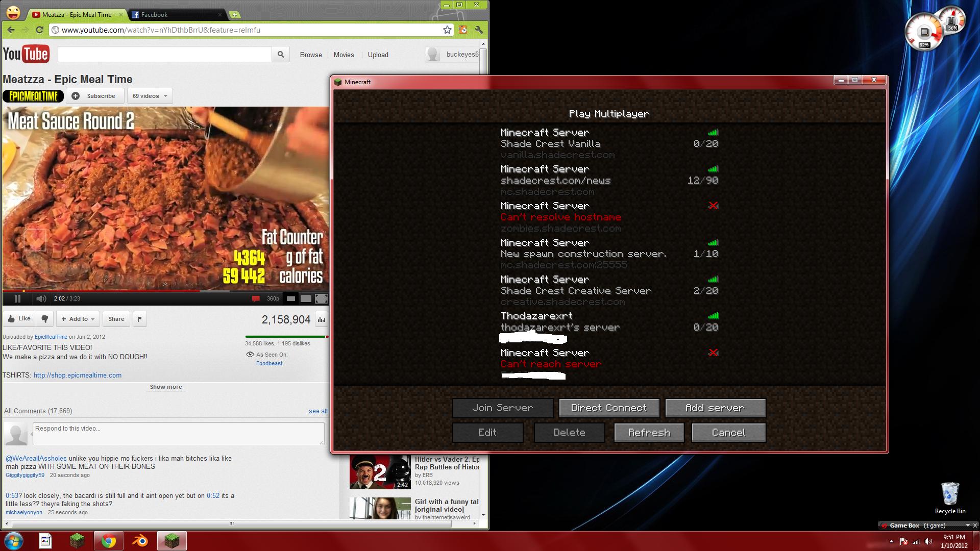980x551 pixels.
Task: Mute the video volume
Action: pyautogui.click(x=41, y=298)
